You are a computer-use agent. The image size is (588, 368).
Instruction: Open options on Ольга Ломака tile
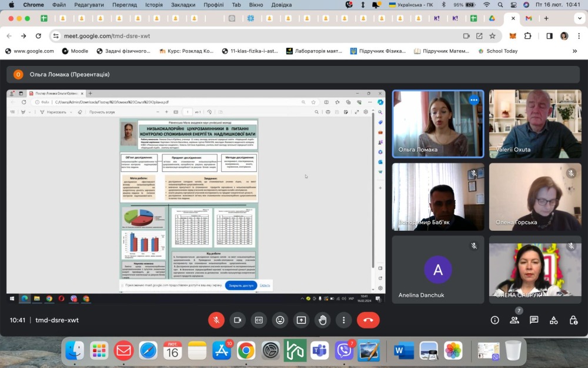tap(474, 100)
